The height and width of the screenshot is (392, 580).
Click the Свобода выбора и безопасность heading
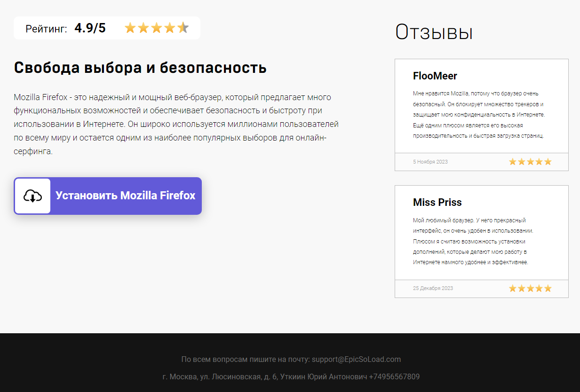tap(140, 68)
